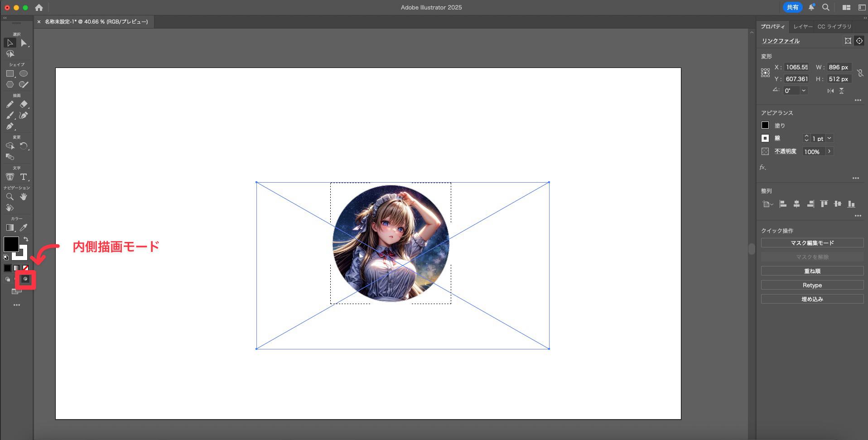
Task: Flip horizontally in the Transform section
Action: point(830,91)
